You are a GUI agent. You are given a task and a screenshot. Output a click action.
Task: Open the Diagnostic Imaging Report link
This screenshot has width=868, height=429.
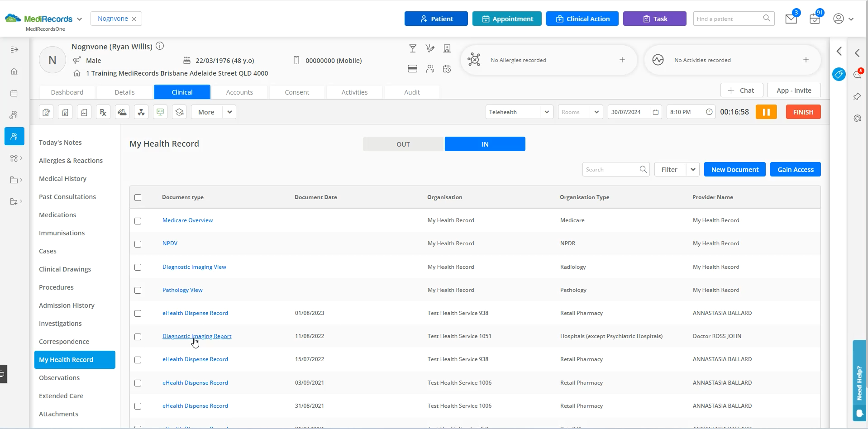[x=196, y=336]
